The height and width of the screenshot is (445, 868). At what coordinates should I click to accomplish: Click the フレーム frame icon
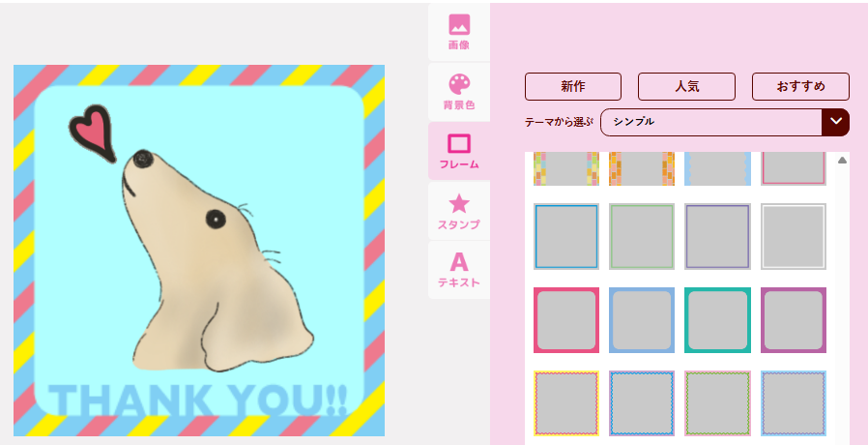(x=459, y=144)
